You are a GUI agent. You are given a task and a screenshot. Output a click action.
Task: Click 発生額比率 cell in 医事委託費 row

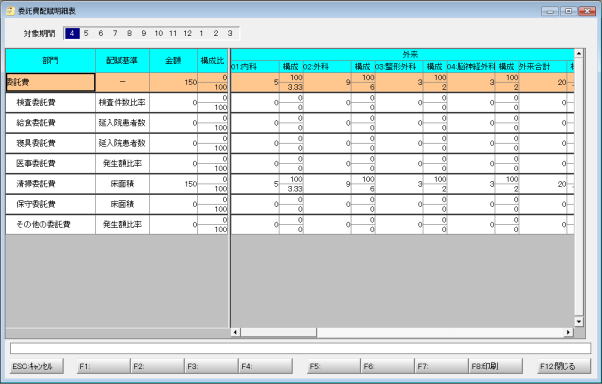coord(122,164)
